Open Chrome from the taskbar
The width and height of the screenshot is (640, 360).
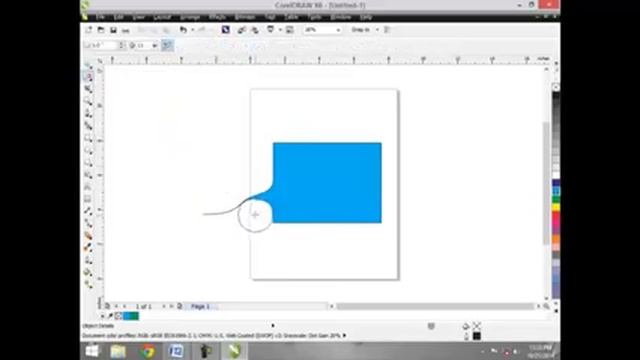147,351
